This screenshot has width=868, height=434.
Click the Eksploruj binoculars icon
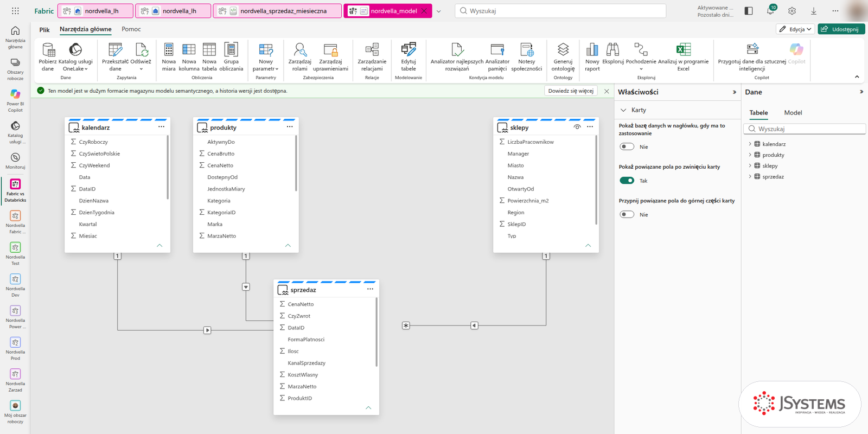[x=613, y=49]
